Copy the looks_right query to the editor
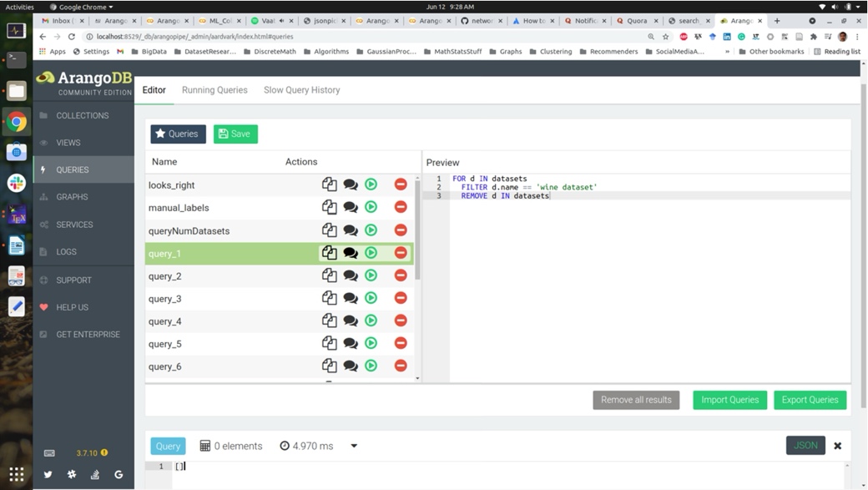The width and height of the screenshot is (868, 490). click(x=330, y=184)
